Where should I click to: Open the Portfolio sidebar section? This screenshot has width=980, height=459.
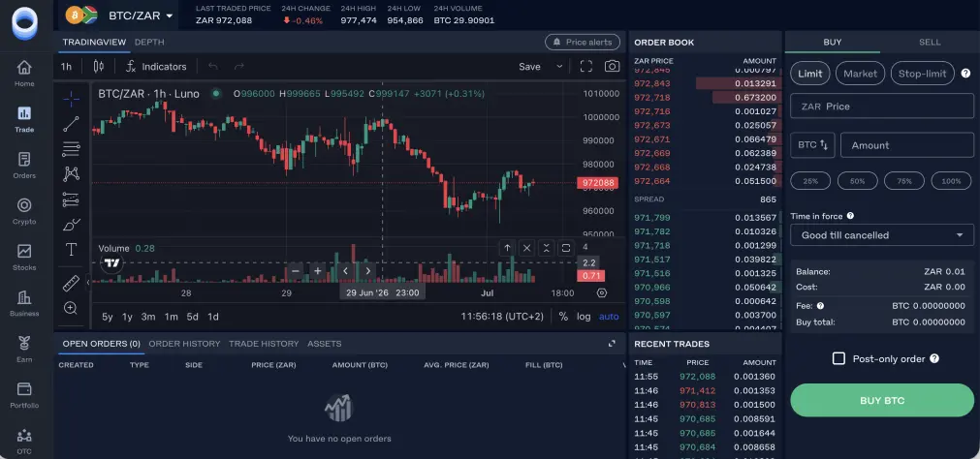(24, 395)
